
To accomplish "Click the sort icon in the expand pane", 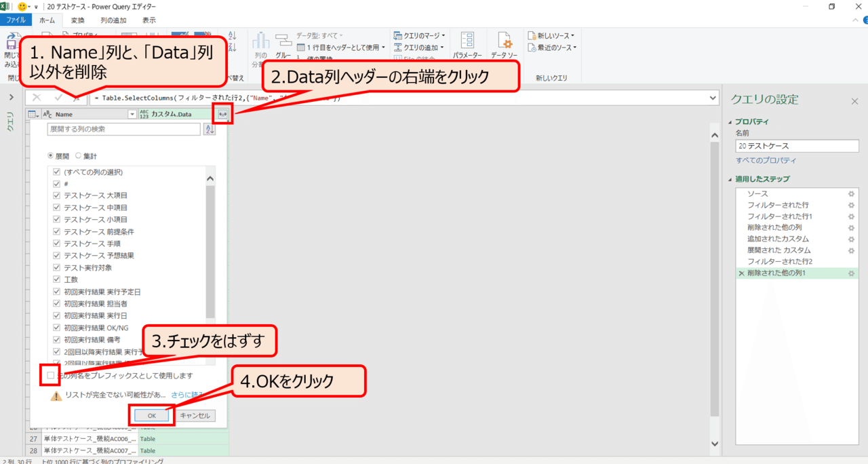I will tap(210, 129).
